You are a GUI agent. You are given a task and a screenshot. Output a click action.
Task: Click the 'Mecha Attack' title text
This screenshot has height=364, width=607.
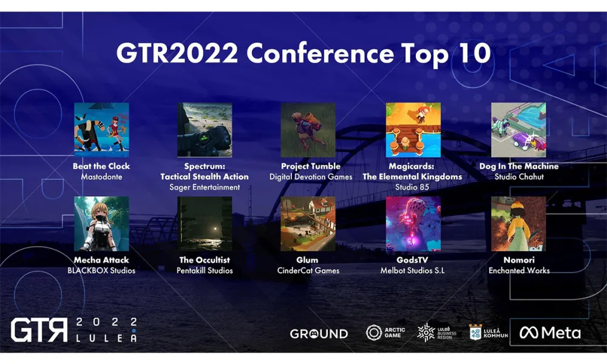101,260
